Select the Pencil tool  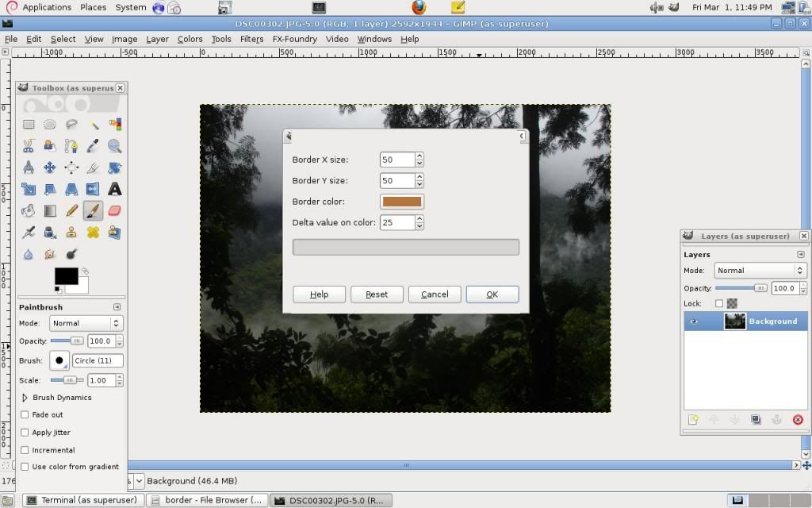click(71, 211)
